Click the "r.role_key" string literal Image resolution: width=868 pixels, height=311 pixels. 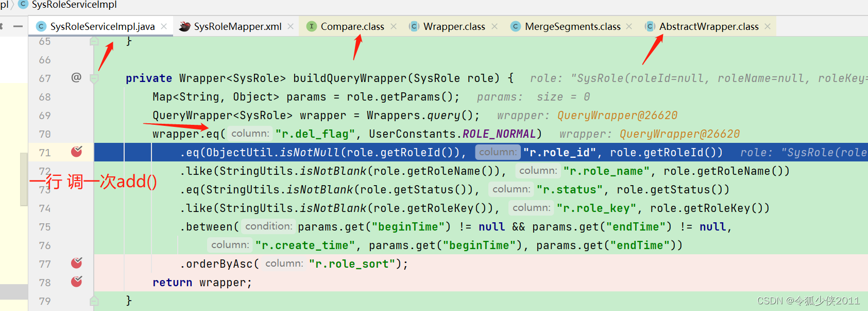[x=597, y=208]
